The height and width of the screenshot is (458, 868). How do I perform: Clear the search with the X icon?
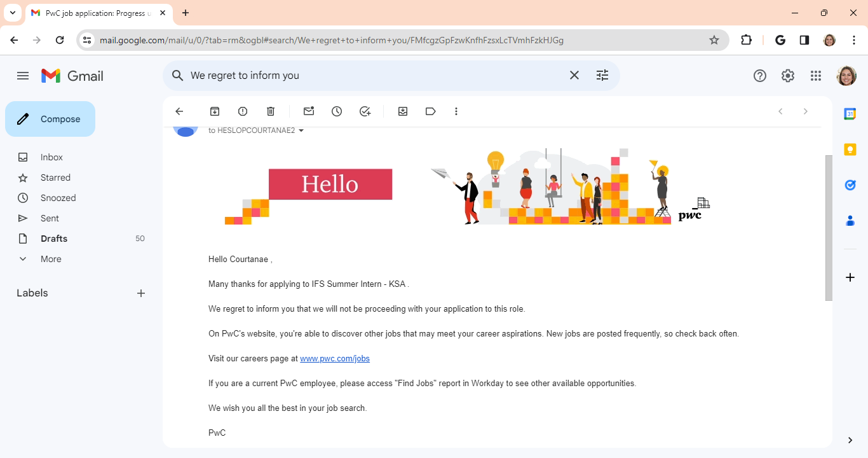(x=574, y=75)
